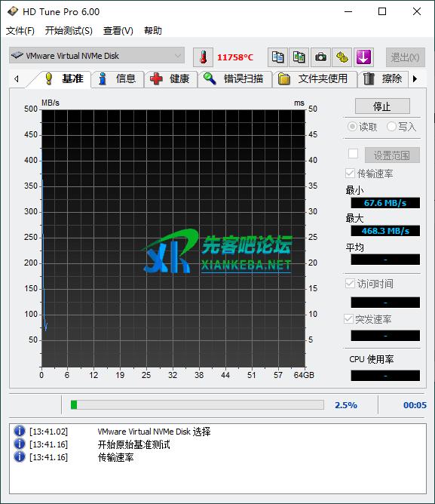435x504 pixels.
Task: Copy screenshot to clipboard icon
Action: (x=299, y=57)
